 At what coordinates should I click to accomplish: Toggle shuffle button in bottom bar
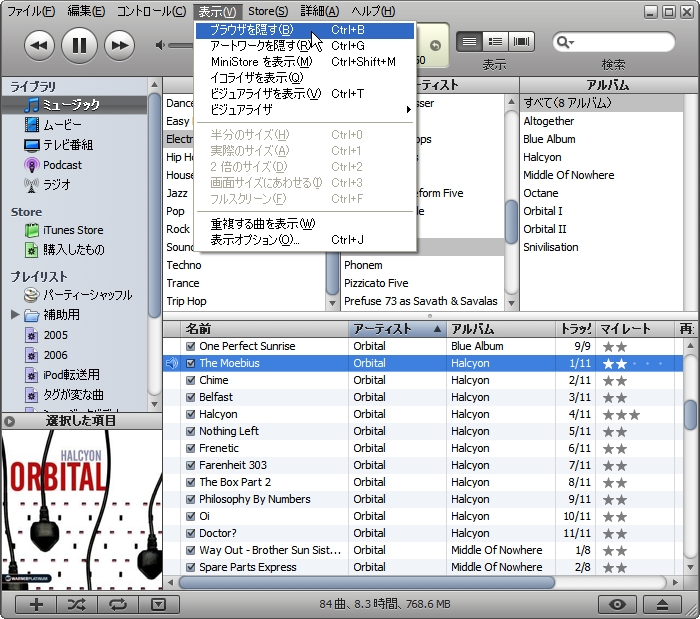click(77, 605)
